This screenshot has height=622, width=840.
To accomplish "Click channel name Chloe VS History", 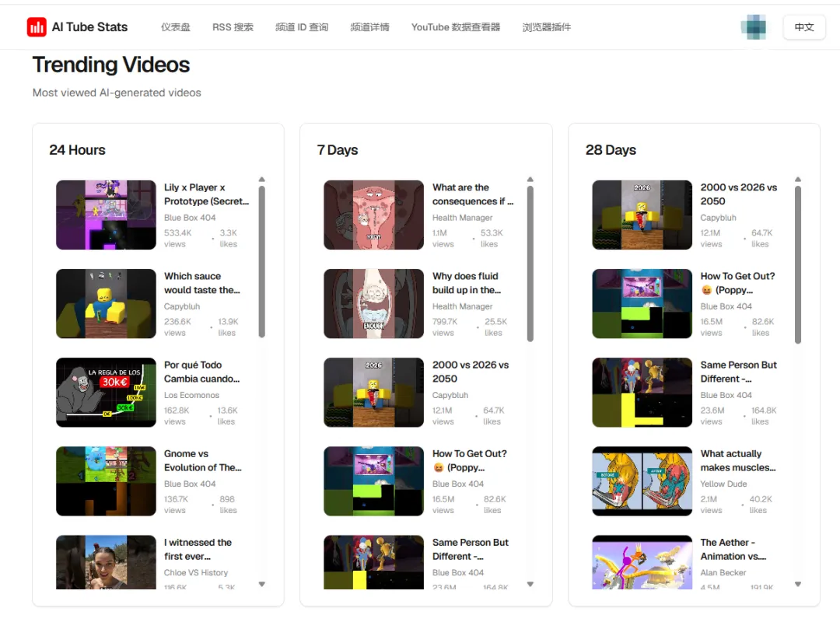I will click(196, 573).
